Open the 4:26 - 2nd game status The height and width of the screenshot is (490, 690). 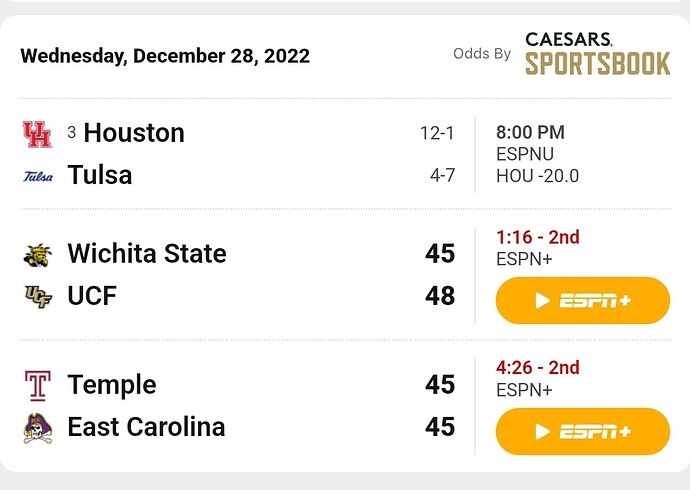pos(538,368)
